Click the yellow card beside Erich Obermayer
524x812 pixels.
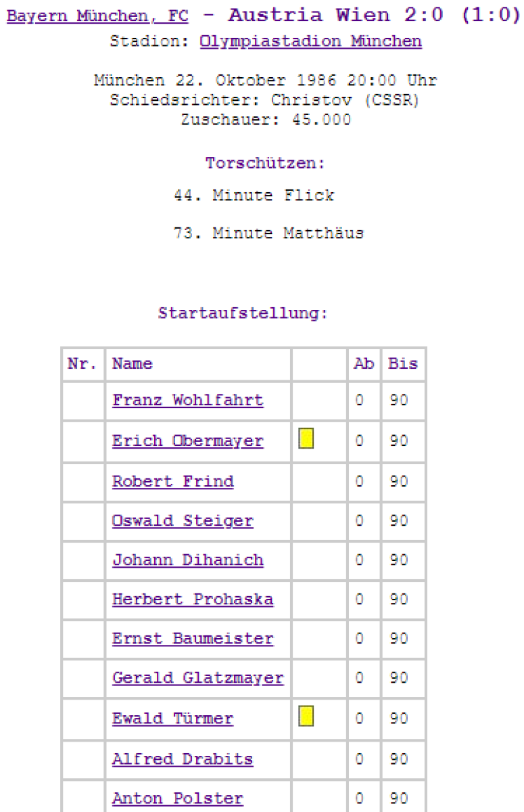[x=306, y=439]
